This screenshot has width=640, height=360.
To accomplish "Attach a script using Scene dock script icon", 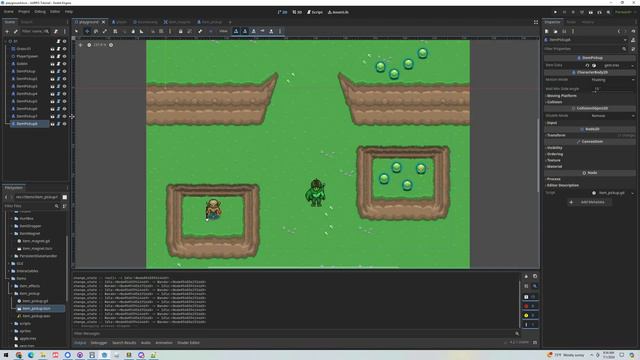I will click(x=56, y=31).
